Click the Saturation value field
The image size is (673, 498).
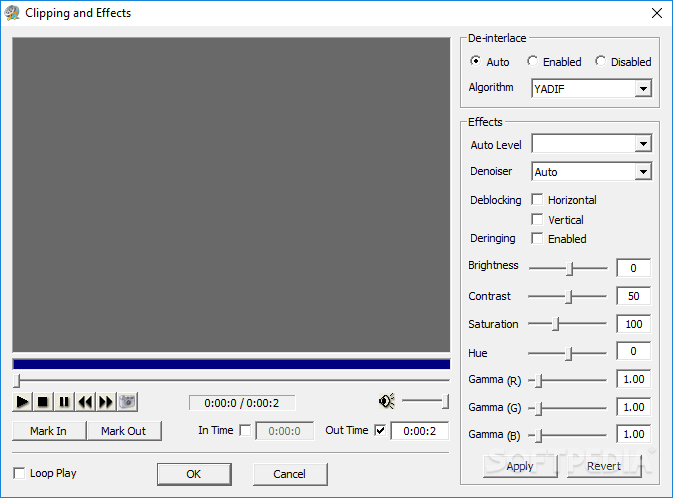633,324
